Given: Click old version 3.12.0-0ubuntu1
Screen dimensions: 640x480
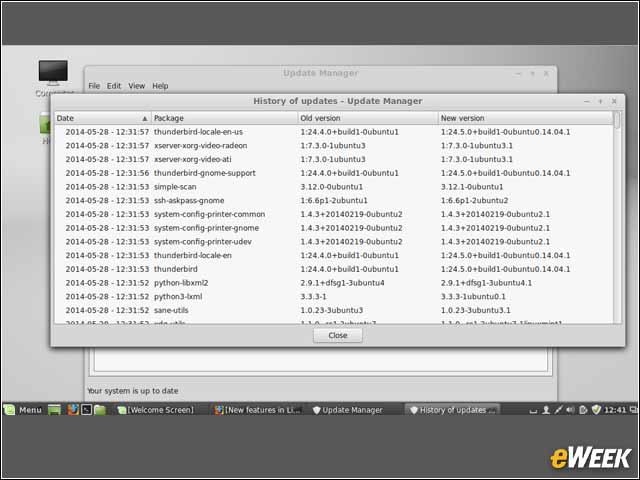Looking at the screenshot, I should click(331, 187).
